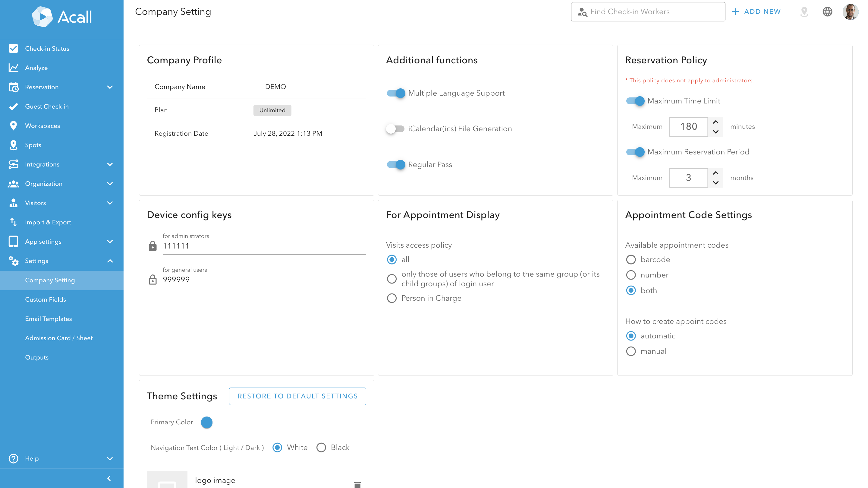
Task: Open Outputs submenu item
Action: pyautogui.click(x=62, y=357)
